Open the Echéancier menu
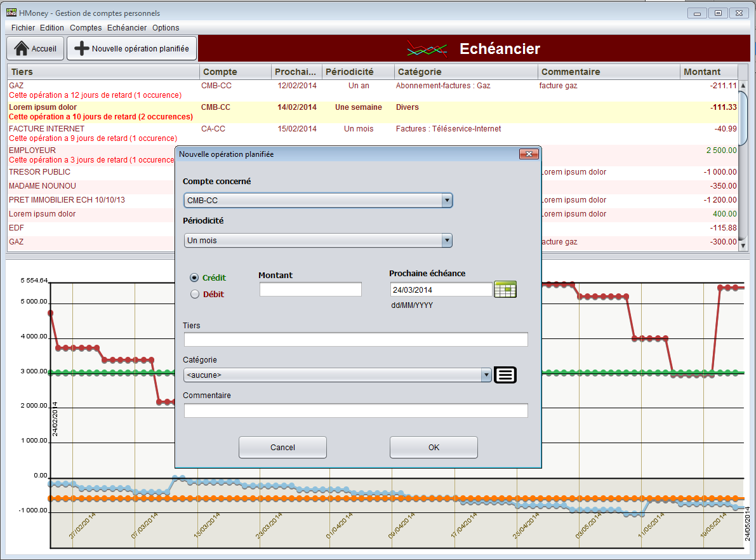Screen dimensions: 756x560 tap(127, 28)
